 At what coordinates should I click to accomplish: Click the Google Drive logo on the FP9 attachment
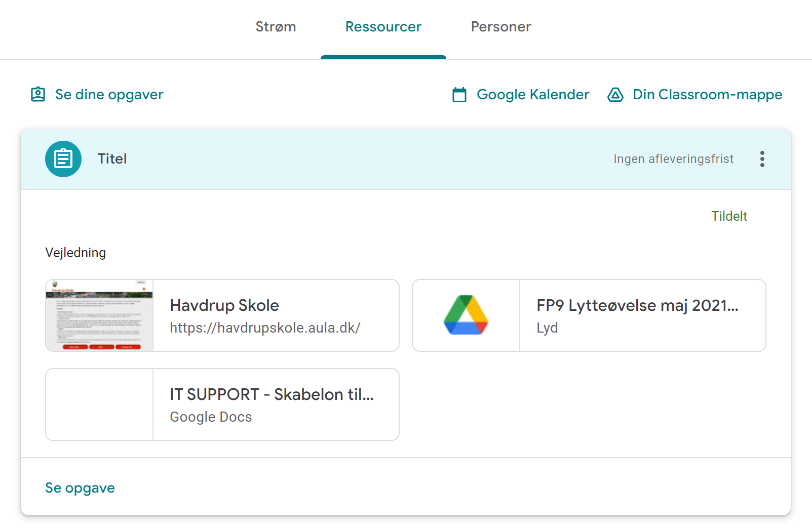[466, 315]
